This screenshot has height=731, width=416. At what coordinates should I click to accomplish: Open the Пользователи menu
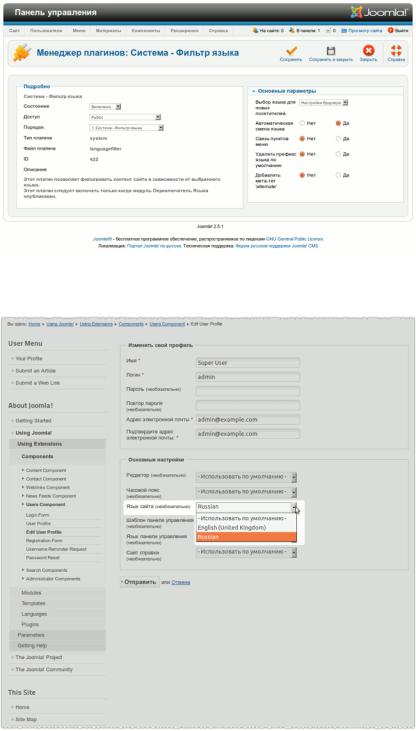point(46,30)
